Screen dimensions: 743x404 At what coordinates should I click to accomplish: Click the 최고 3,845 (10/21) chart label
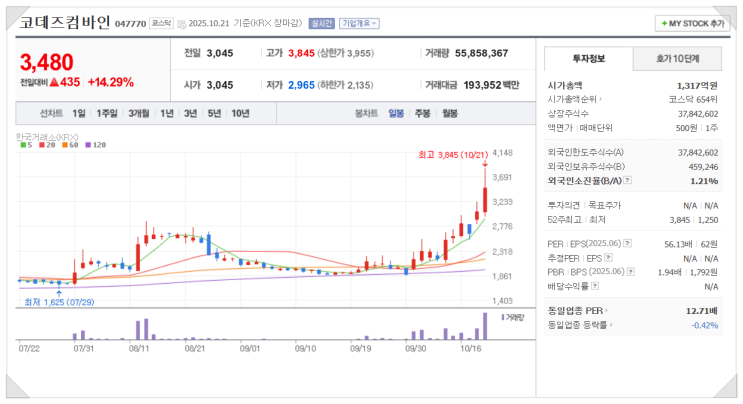click(453, 155)
